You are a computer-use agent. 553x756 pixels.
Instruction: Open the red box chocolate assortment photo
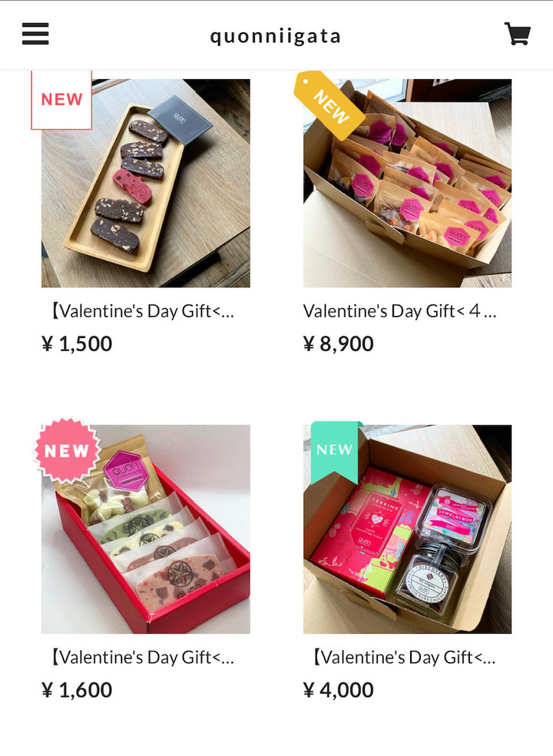(146, 529)
